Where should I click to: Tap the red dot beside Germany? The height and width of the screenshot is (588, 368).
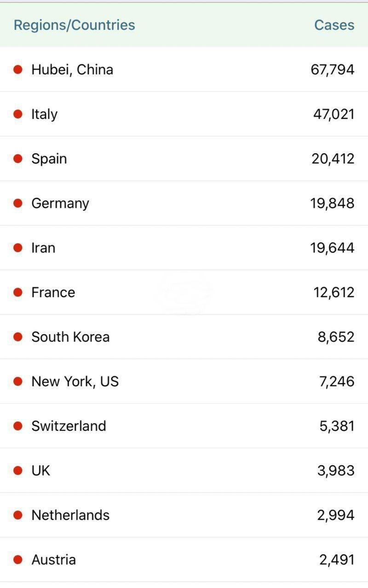tap(18, 203)
